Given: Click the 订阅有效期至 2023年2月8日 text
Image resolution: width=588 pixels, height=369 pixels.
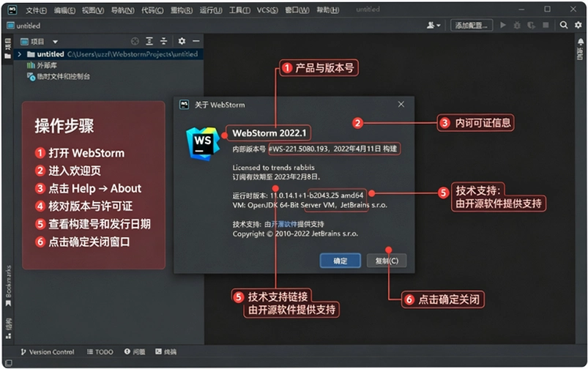Looking at the screenshot, I should click(x=276, y=176).
